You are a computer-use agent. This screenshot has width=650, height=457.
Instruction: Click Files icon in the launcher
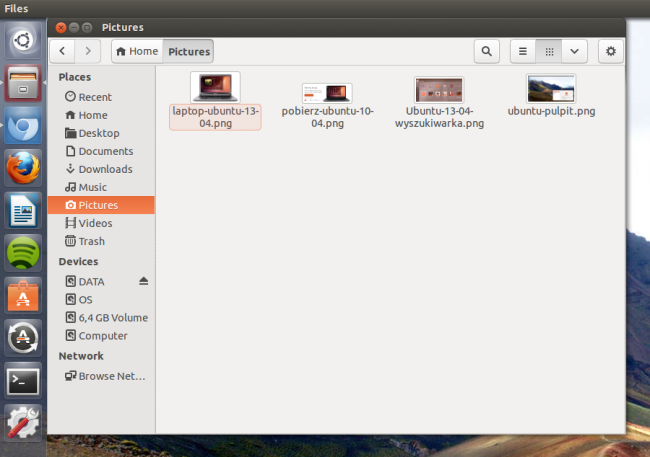(23, 83)
